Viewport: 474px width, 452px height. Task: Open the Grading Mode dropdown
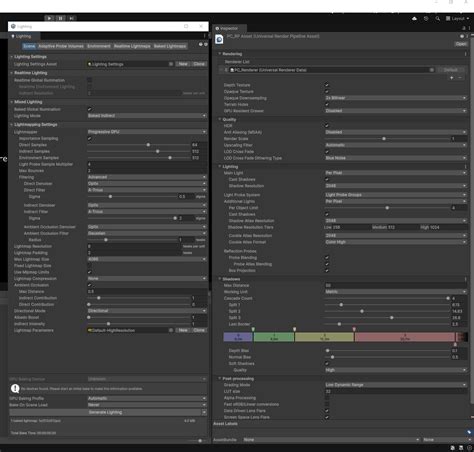pyautogui.click(x=396, y=385)
